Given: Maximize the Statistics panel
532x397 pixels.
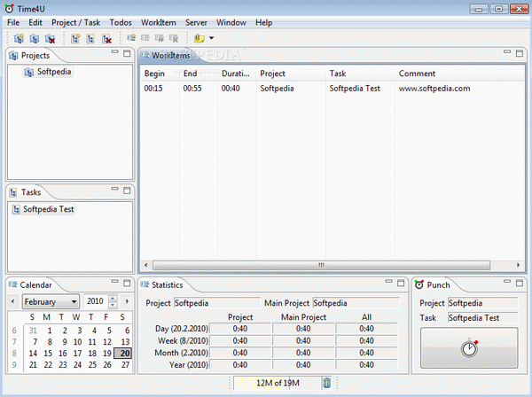Looking at the screenshot, I should click(x=401, y=283).
